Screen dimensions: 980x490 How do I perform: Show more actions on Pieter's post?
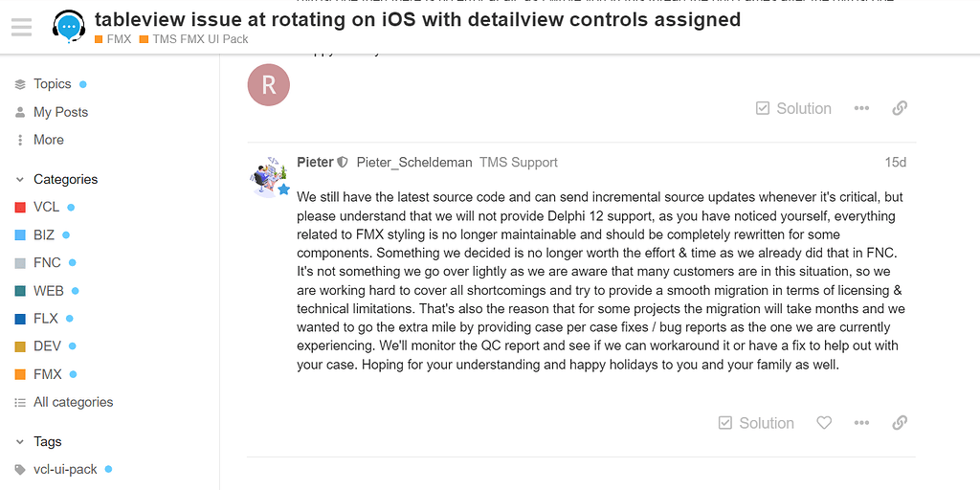(861, 423)
